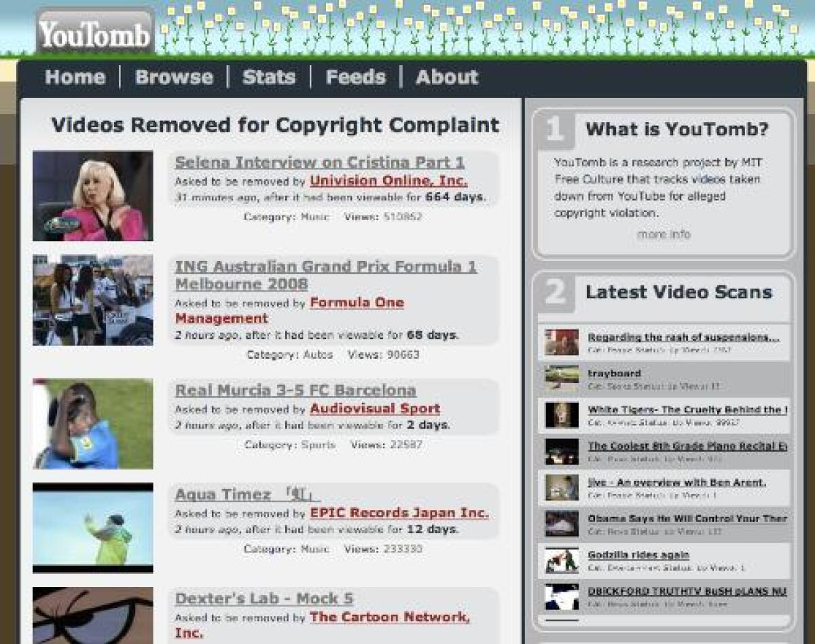Click the 'Views: 233330' text
This screenshot has height=644, width=815.
383,549
